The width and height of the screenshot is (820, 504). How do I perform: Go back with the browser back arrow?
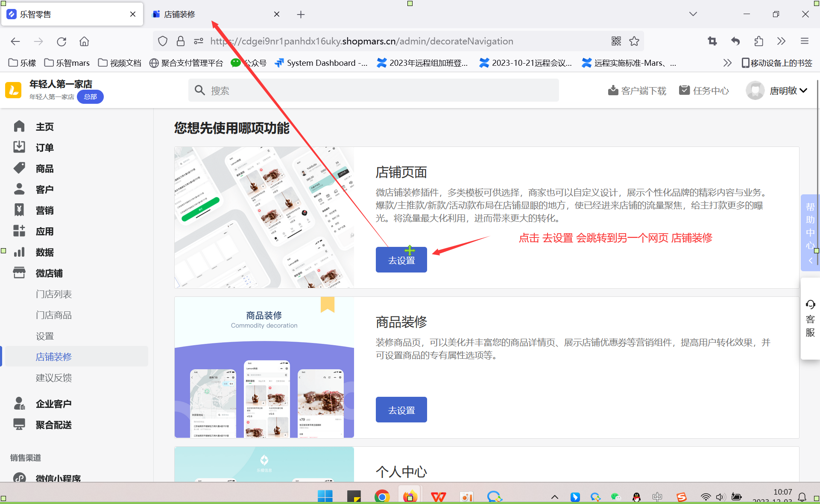[x=15, y=41]
